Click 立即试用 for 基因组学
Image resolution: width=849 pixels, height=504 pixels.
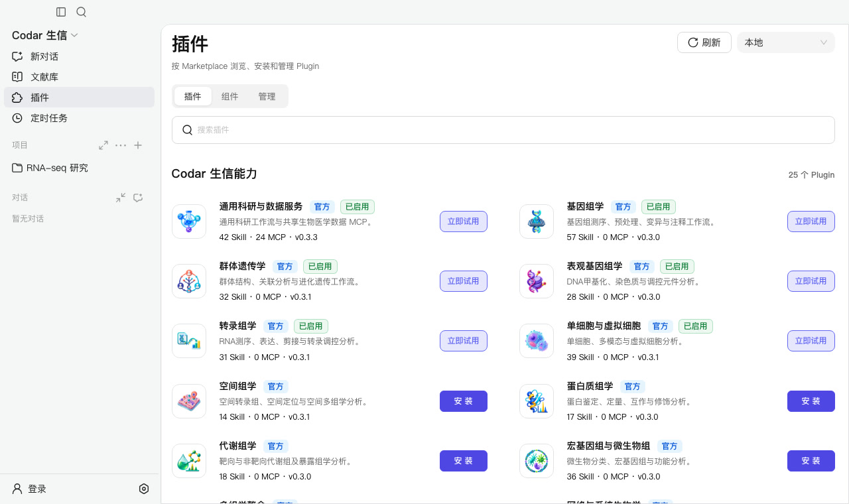click(x=811, y=221)
